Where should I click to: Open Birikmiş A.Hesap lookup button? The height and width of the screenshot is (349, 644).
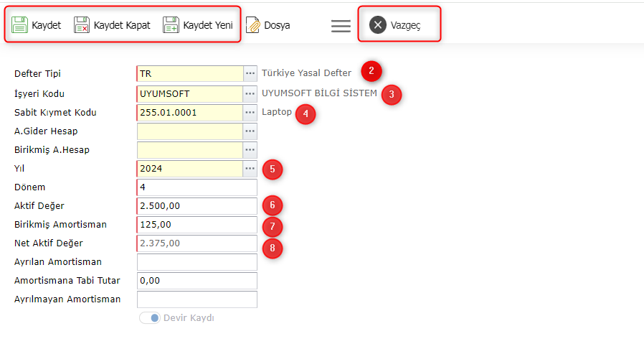pyautogui.click(x=250, y=150)
